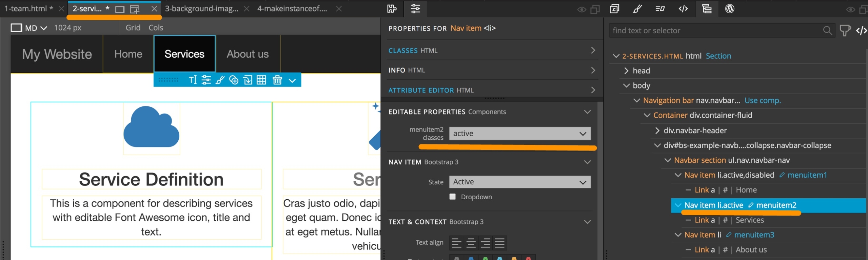Screen dimensions: 868x260
Task: Open more options chevron on element toolbar
Action: click(292, 80)
